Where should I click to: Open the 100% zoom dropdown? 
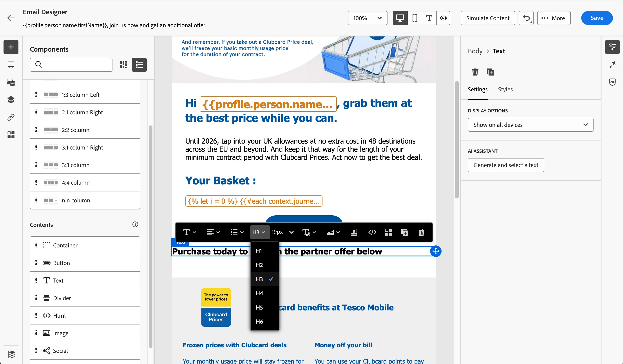(367, 18)
